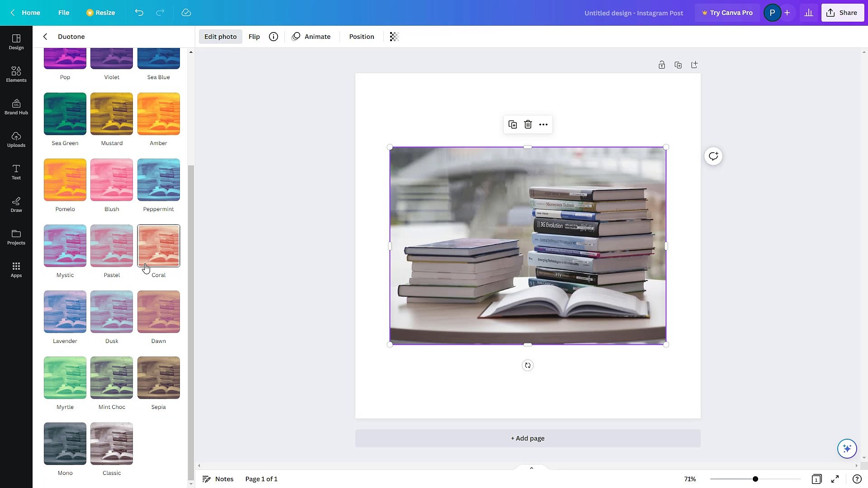Click the Add page button
The height and width of the screenshot is (488, 868).
tap(528, 438)
